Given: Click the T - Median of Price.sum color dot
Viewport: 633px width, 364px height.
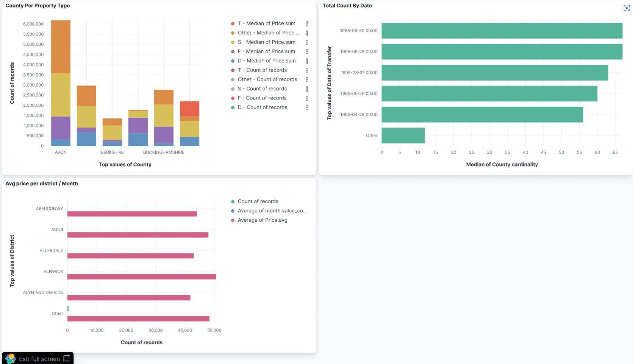Looking at the screenshot, I should [233, 23].
